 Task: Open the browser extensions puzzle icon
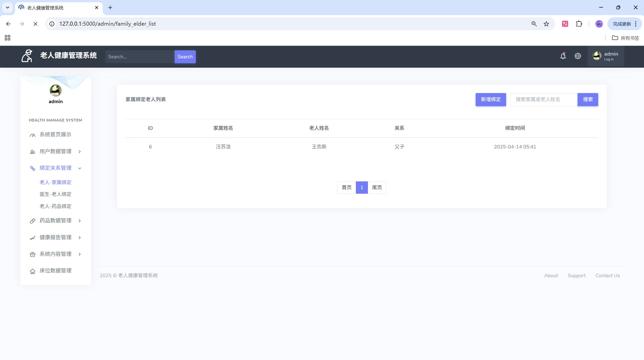click(579, 24)
